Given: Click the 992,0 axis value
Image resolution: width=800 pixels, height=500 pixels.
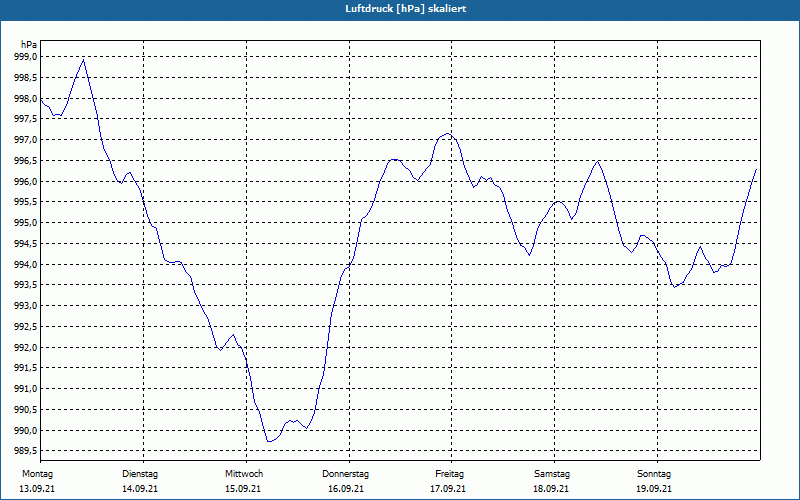Looking at the screenshot, I should (26, 347).
